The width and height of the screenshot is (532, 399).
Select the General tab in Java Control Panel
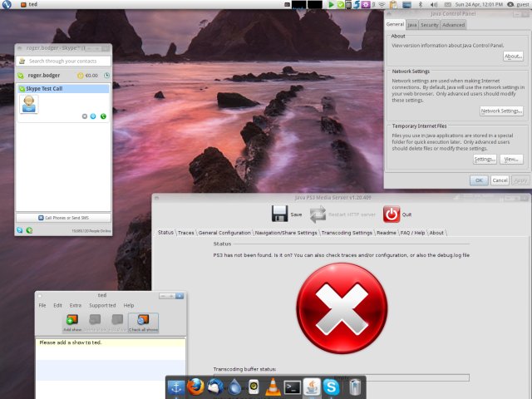(396, 24)
